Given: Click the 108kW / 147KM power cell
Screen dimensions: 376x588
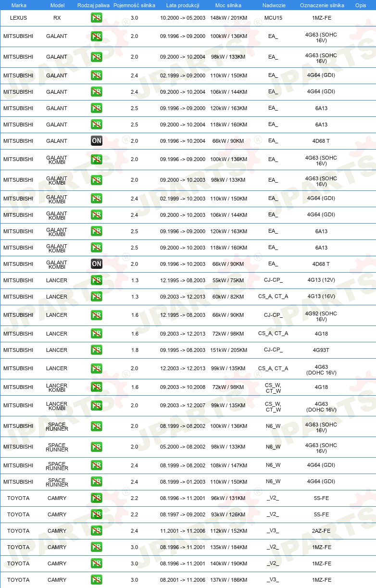Looking at the screenshot, I should pos(229,465).
